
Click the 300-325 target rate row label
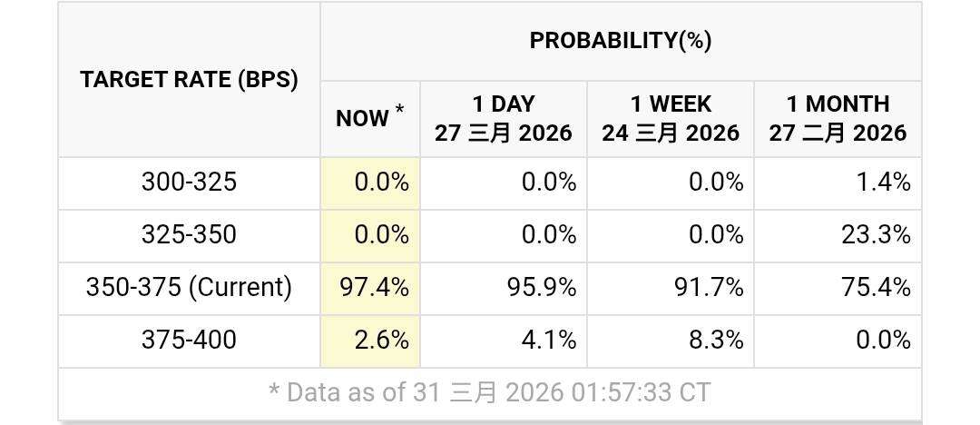pos(189,183)
